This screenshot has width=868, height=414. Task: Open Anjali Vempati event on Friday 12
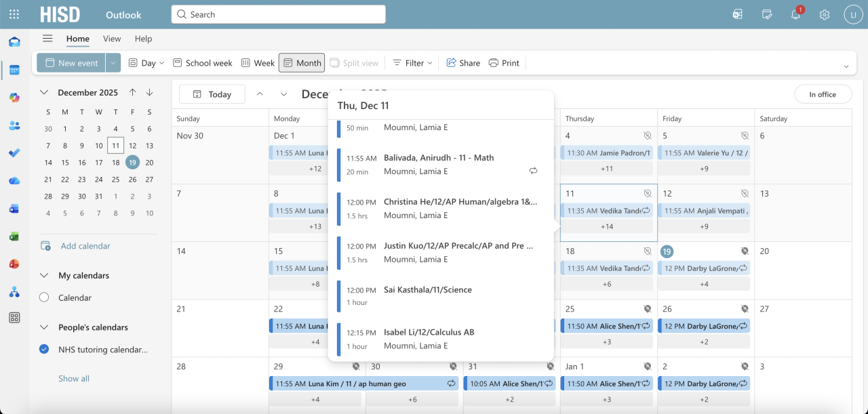[704, 211]
